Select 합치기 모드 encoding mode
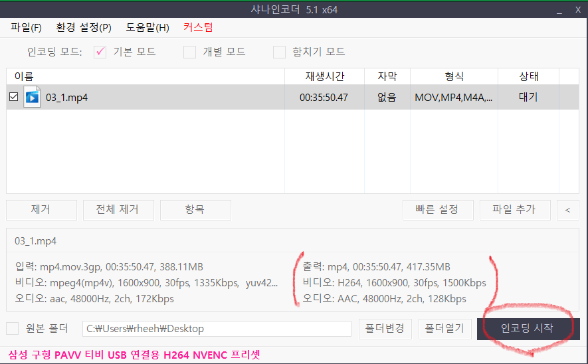Screen dimensions: 588x364 tap(280, 52)
